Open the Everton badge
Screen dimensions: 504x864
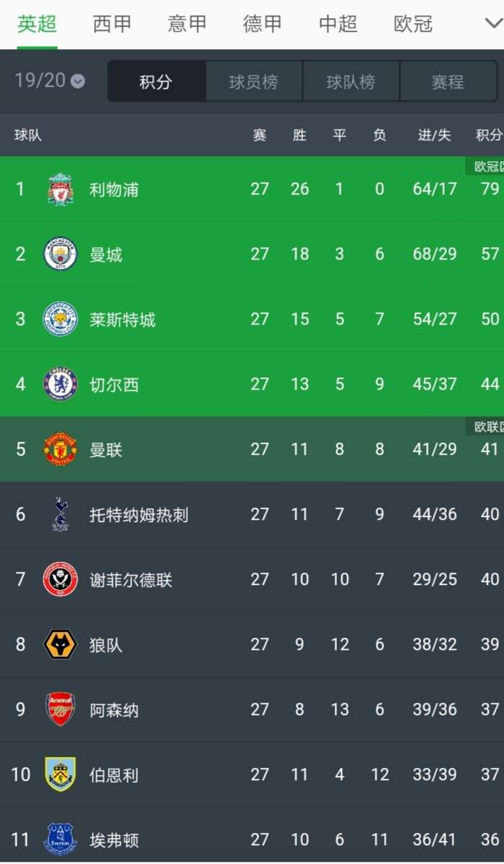point(60,839)
